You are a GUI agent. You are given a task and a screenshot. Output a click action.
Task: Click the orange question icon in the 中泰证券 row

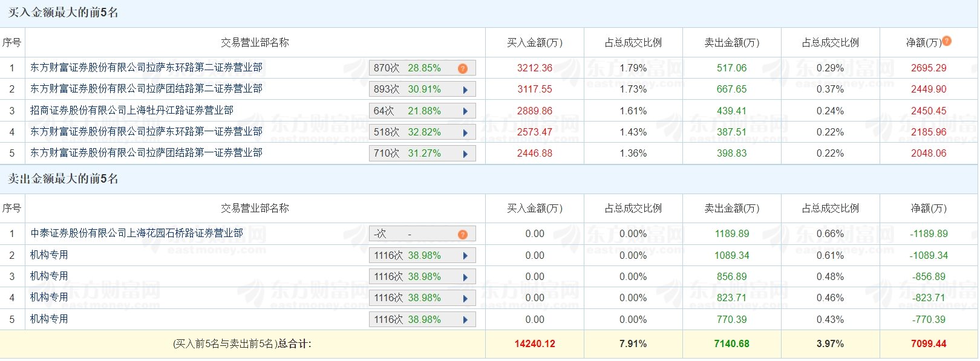coord(463,235)
